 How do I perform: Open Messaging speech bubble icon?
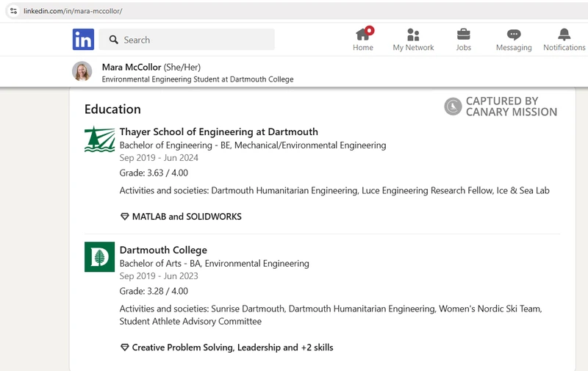pyautogui.click(x=514, y=35)
